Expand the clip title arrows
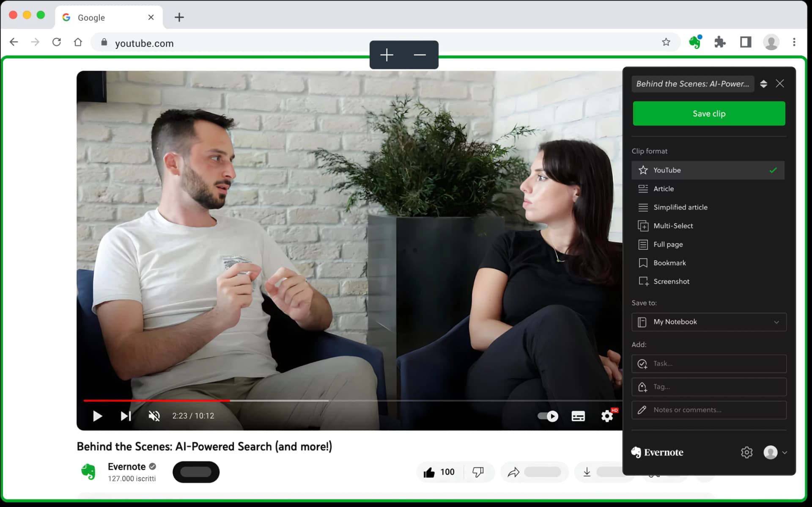 [763, 84]
